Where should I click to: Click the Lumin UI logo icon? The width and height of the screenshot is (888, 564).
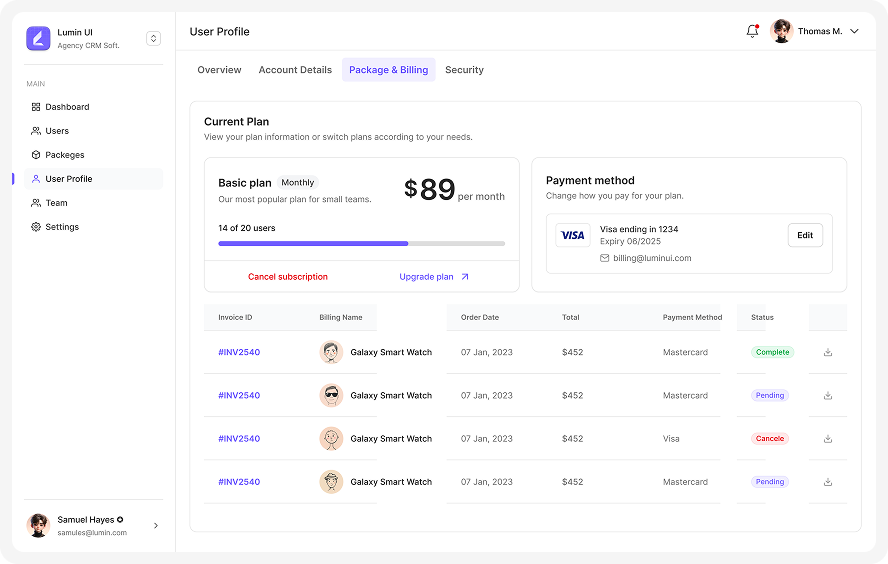point(38,39)
